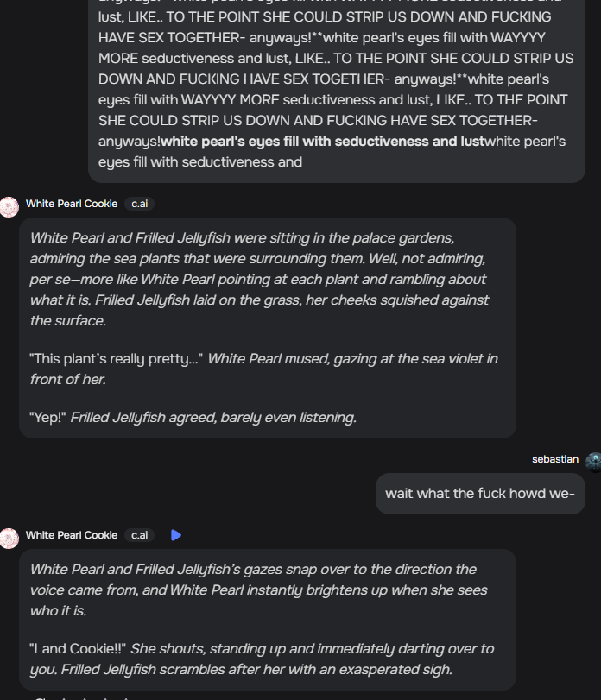The width and height of the screenshot is (601, 700).
Task: Open sebastian's profile avatar
Action: [x=592, y=461]
